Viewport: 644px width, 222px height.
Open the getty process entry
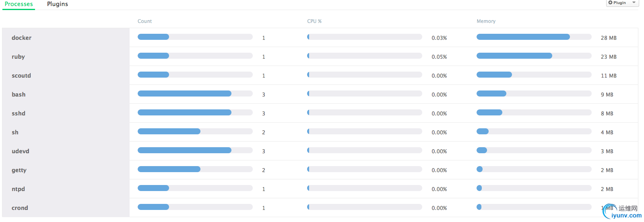(19, 170)
